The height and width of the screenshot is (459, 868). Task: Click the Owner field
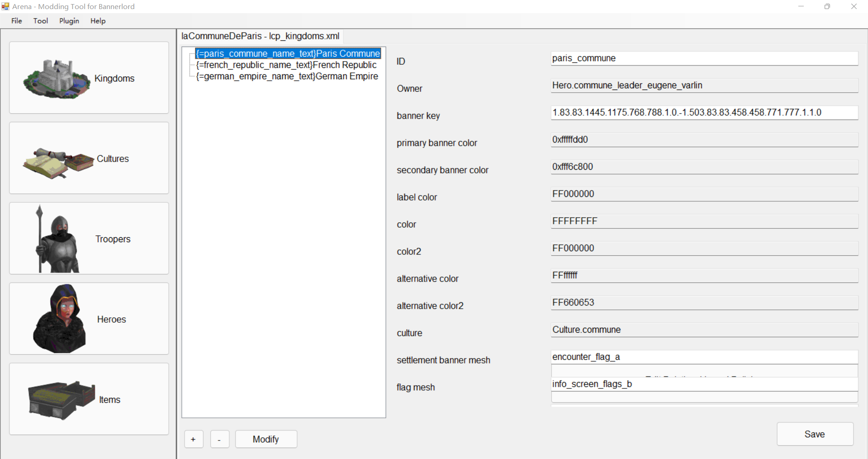(x=704, y=86)
